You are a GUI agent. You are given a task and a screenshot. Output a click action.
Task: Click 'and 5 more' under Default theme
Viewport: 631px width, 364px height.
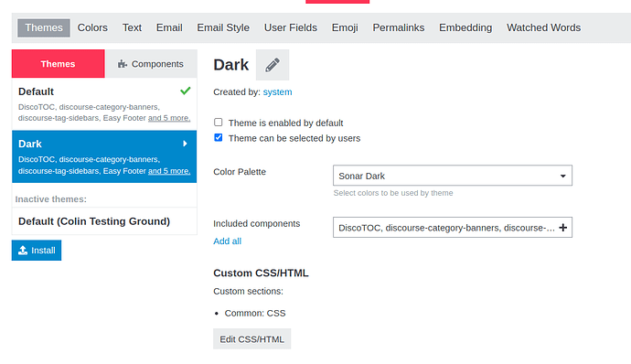click(x=169, y=118)
